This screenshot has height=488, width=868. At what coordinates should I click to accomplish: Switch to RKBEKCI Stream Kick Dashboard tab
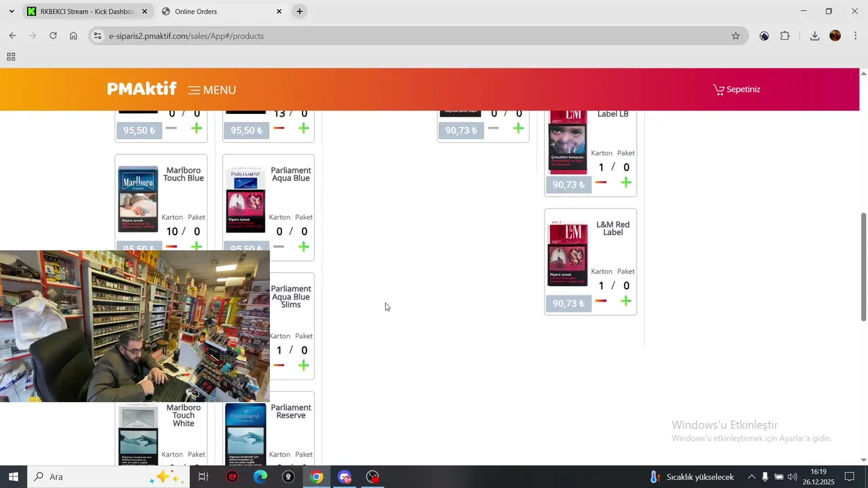pyautogui.click(x=87, y=12)
